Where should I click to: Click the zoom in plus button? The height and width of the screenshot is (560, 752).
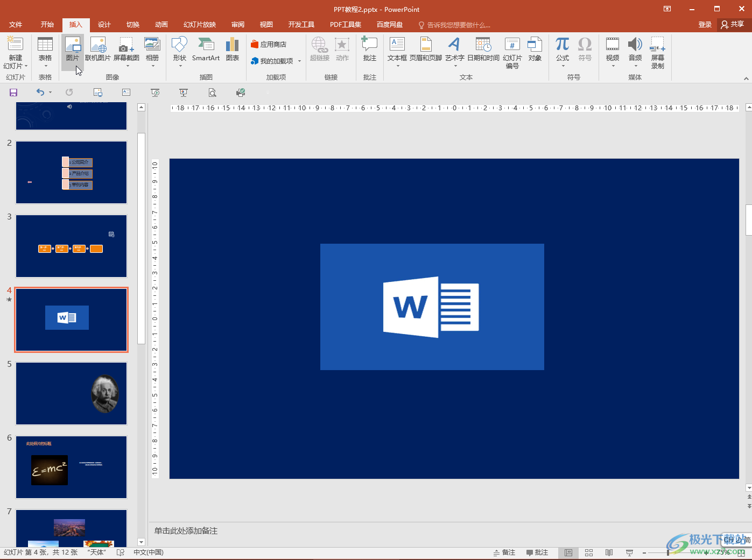706,552
